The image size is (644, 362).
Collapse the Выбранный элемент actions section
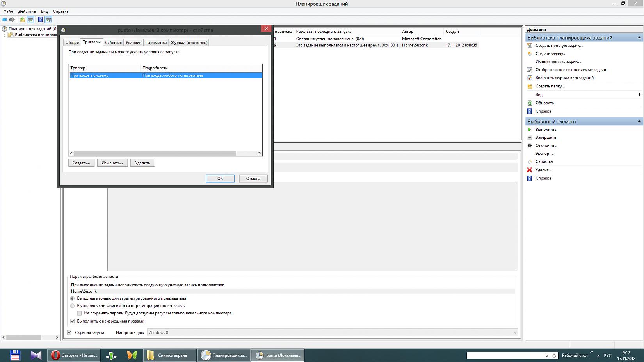pos(639,121)
